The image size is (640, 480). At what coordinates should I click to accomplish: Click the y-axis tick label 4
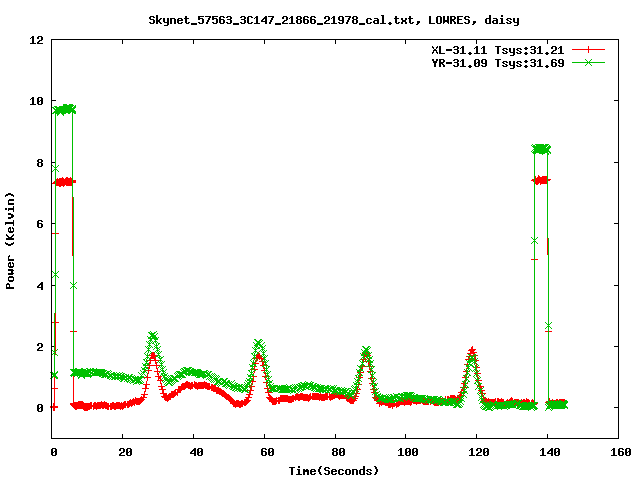point(40,285)
